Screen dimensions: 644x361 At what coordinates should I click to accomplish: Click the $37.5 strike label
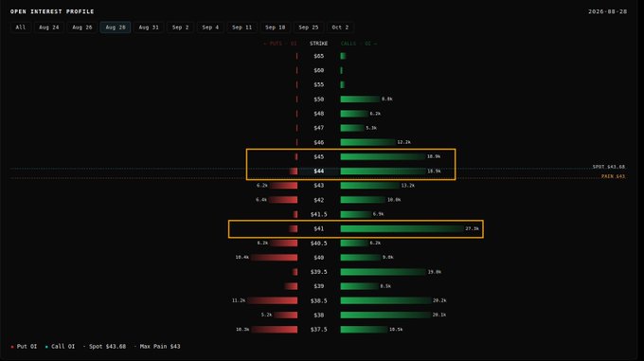(319, 330)
